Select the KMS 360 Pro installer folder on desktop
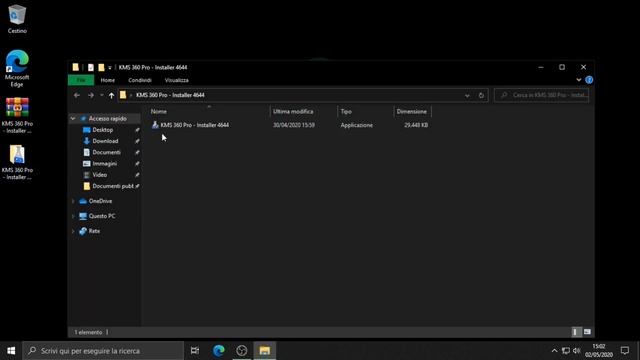Screen dimensions: 640x360 coord(17,162)
